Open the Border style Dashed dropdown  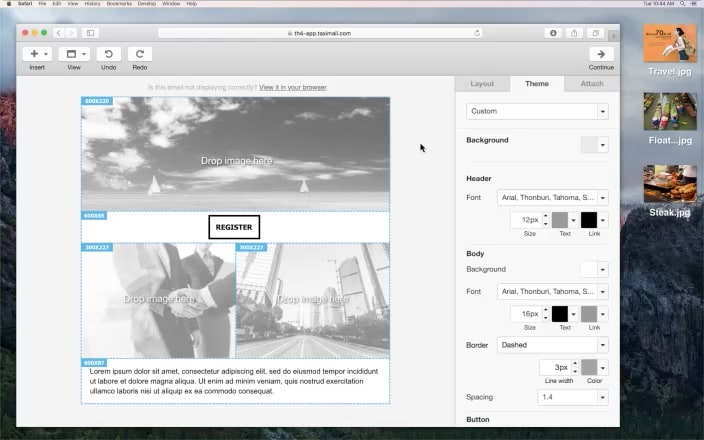tap(552, 345)
